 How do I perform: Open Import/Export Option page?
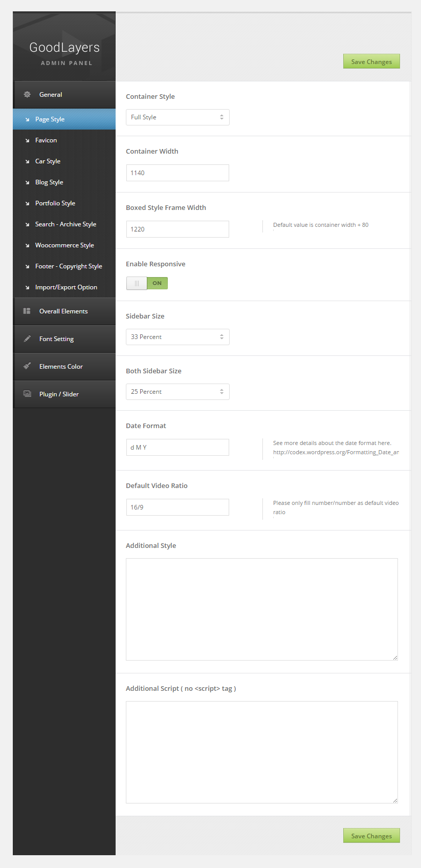pos(66,287)
